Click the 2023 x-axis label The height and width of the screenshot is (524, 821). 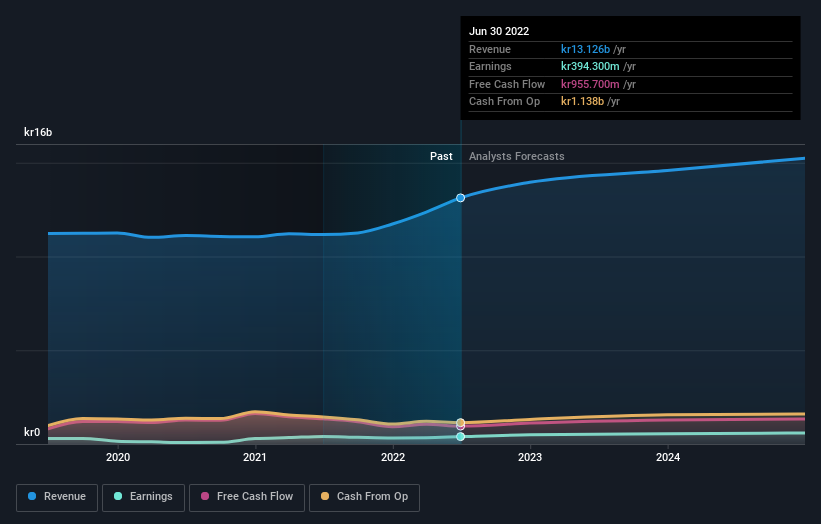[530, 458]
